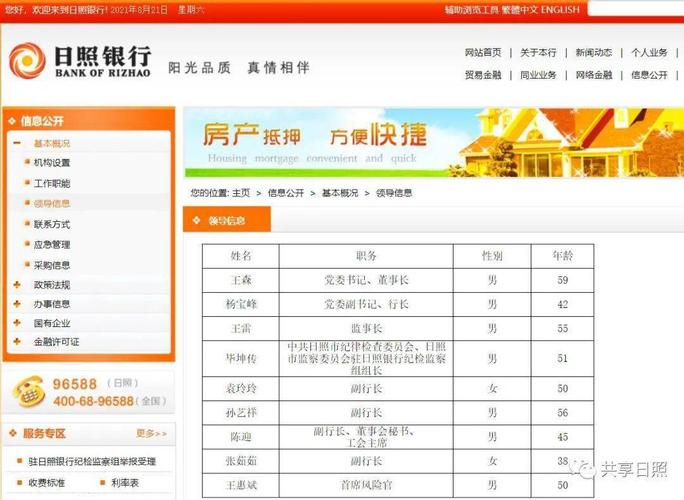Click the 信息公开 sidebar panel title
Viewport: 684px width, 500px height.
tap(42, 121)
